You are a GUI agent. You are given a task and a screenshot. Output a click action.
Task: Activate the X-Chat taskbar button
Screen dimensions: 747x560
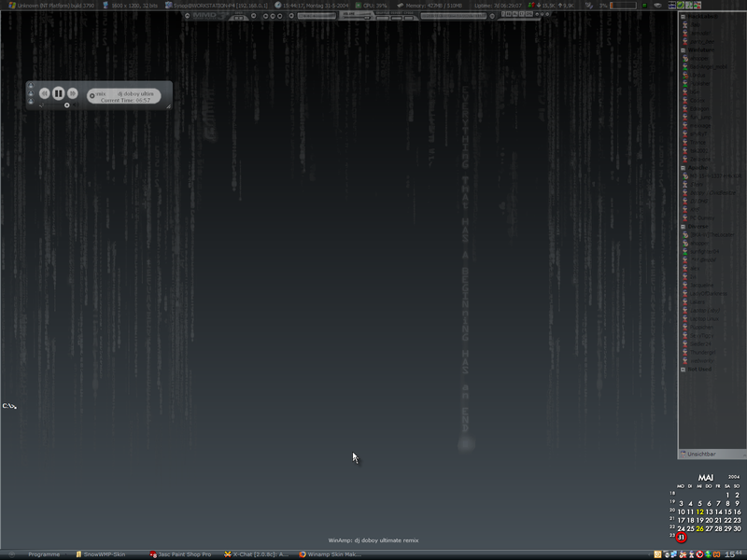pos(257,554)
